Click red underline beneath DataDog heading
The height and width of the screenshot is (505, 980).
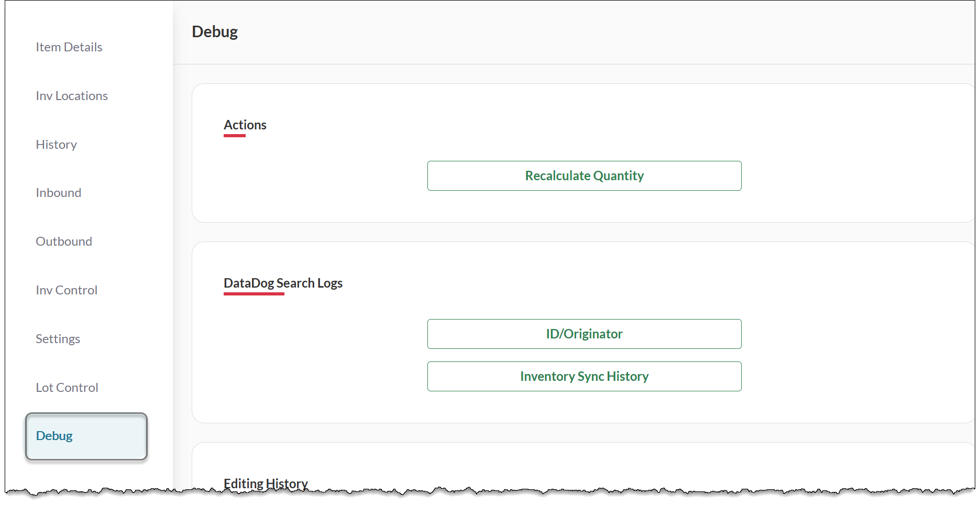[x=254, y=294]
